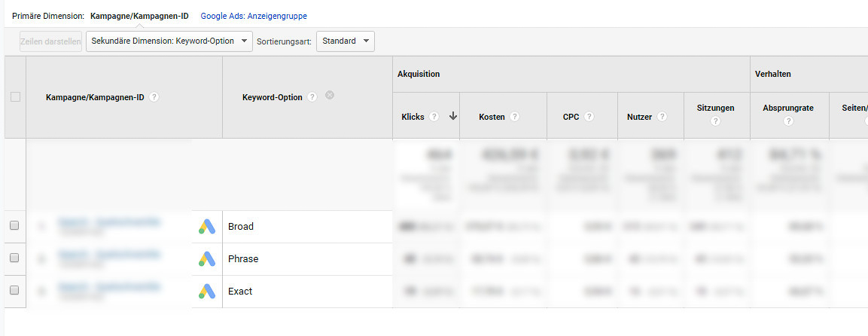Open help icon under Absprungrate header

(x=788, y=121)
